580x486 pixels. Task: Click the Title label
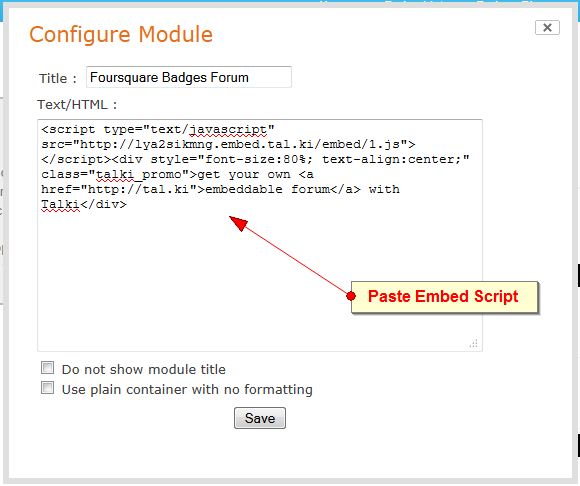pyautogui.click(x=58, y=78)
